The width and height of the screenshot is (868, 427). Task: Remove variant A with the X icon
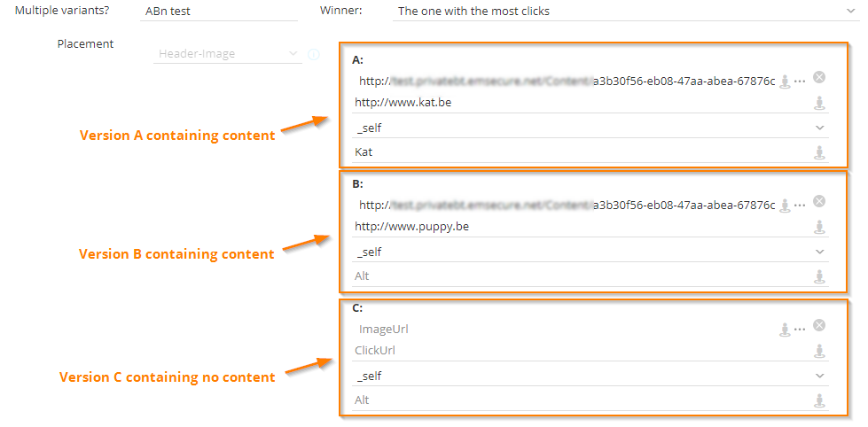(819, 78)
